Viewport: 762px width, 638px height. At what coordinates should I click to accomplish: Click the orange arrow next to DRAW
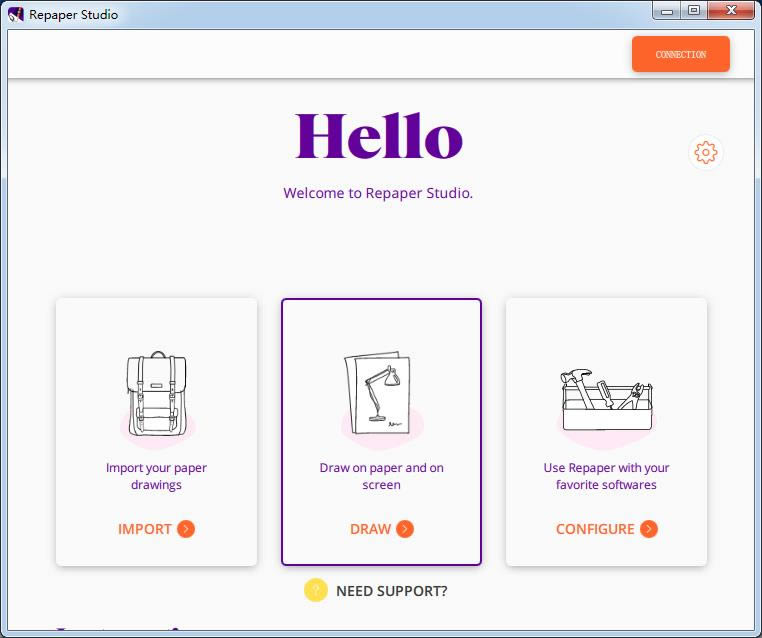pyautogui.click(x=405, y=529)
